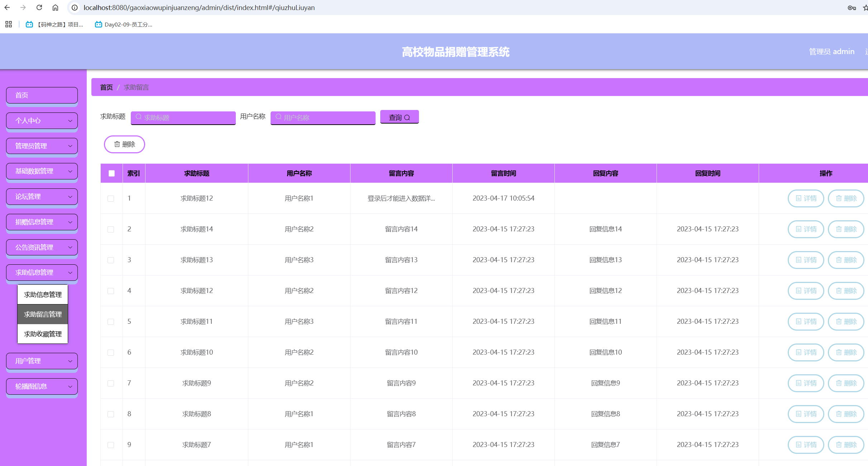Click the browser address bar URL
868x466 pixels.
click(199, 8)
